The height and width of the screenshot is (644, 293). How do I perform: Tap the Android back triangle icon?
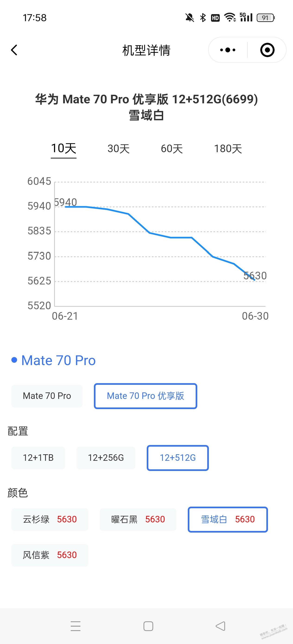[220, 626]
